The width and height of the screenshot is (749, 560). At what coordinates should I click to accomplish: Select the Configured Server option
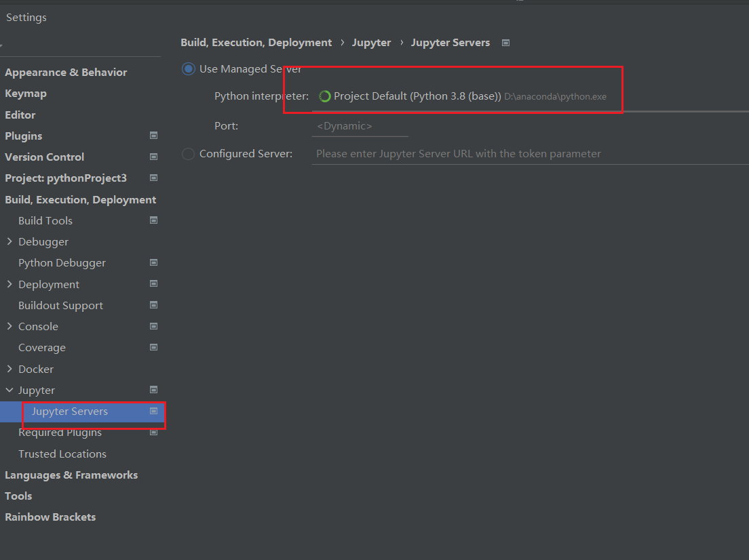188,153
